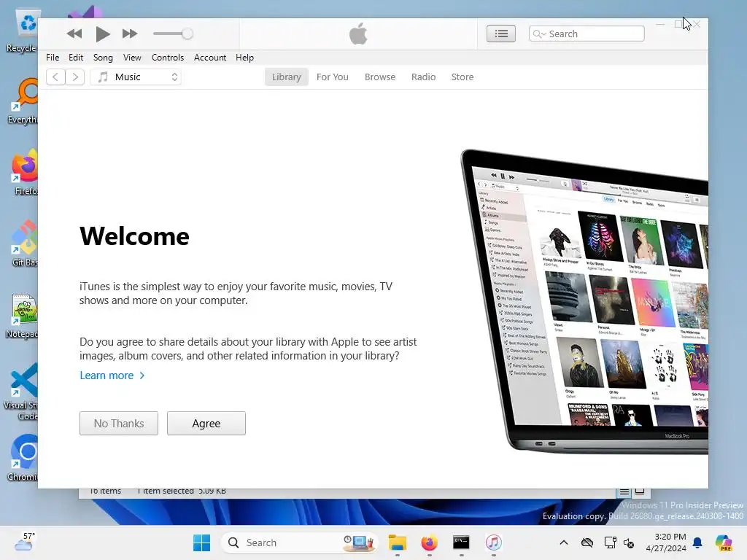Click into the iTunes Search field
The width and height of the screenshot is (747, 560).
pyautogui.click(x=587, y=34)
